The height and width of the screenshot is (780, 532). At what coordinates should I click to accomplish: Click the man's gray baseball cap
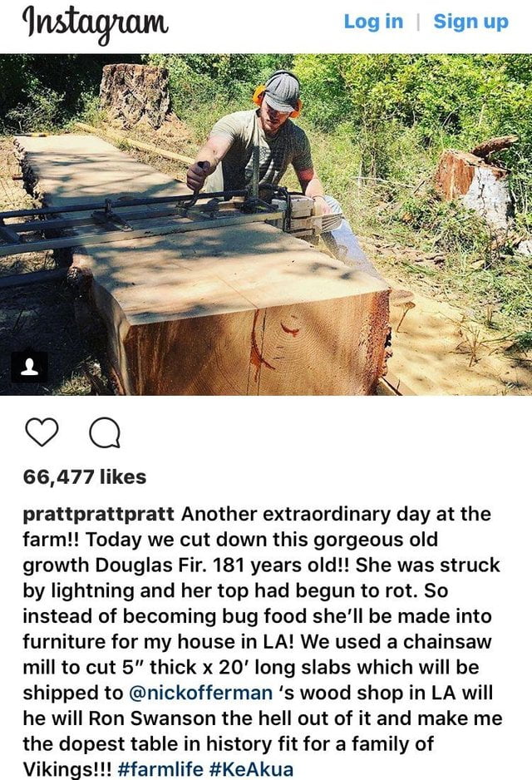click(x=280, y=91)
